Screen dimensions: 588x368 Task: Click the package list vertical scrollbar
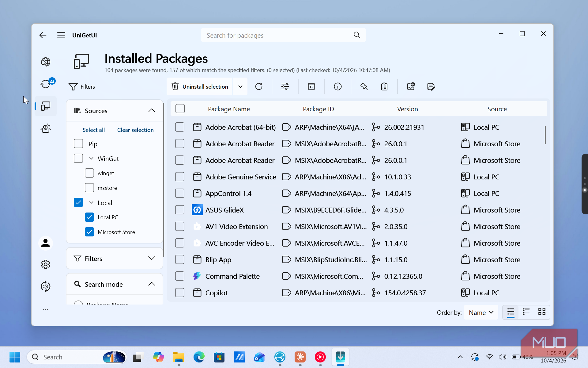pyautogui.click(x=545, y=135)
